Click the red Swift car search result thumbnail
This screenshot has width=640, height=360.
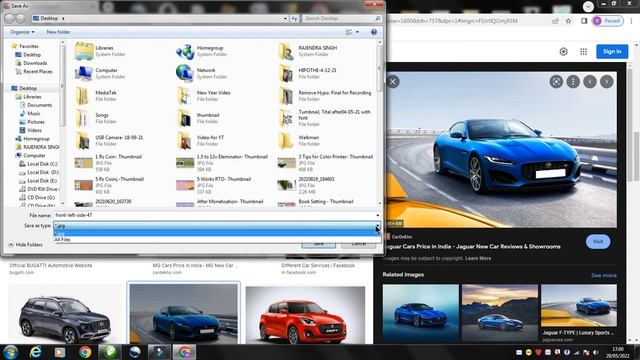305,315
